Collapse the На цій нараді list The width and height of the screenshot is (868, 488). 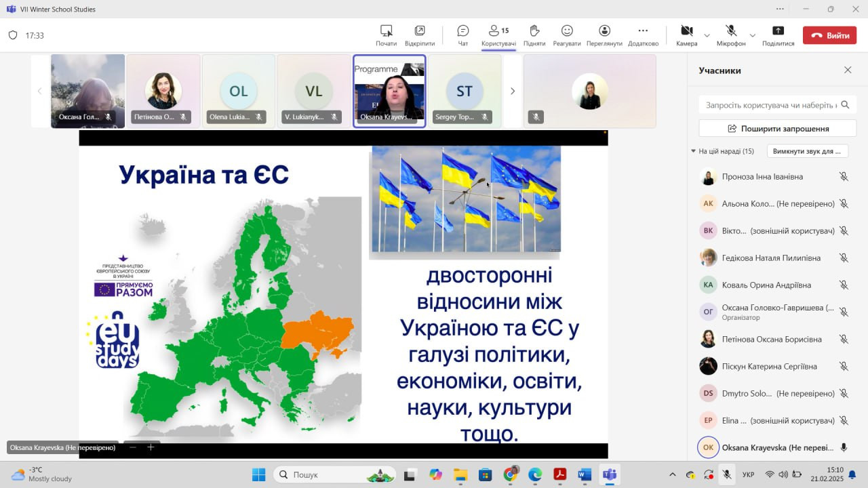(x=693, y=151)
